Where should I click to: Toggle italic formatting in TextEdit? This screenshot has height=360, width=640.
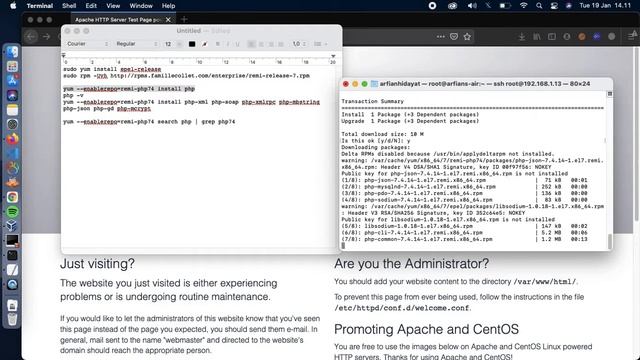pos(228,44)
